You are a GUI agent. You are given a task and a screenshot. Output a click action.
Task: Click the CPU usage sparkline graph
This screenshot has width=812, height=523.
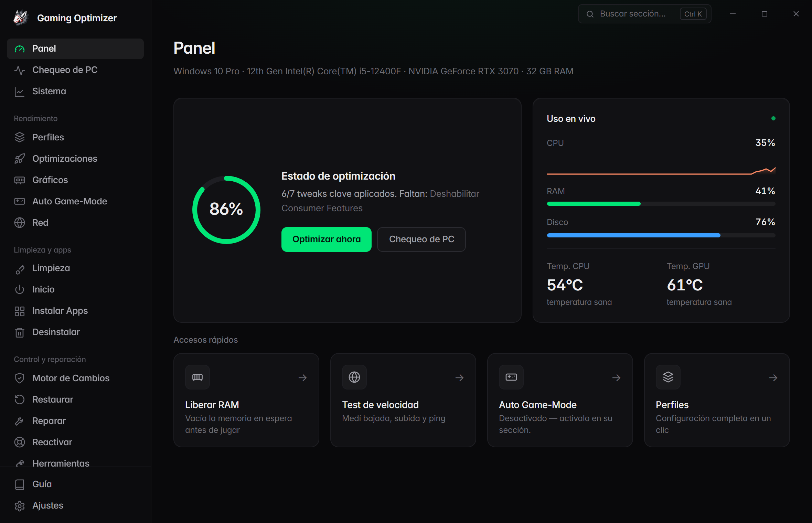[x=661, y=171]
